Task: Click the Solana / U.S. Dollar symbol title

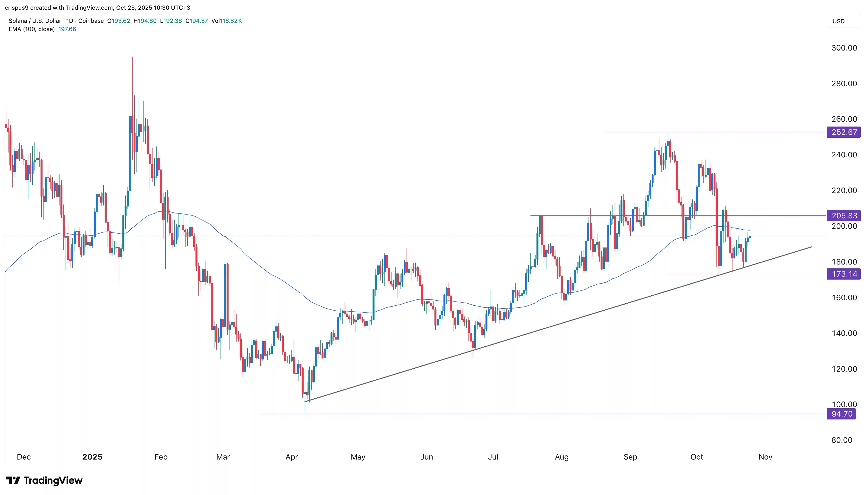Action: pos(35,21)
